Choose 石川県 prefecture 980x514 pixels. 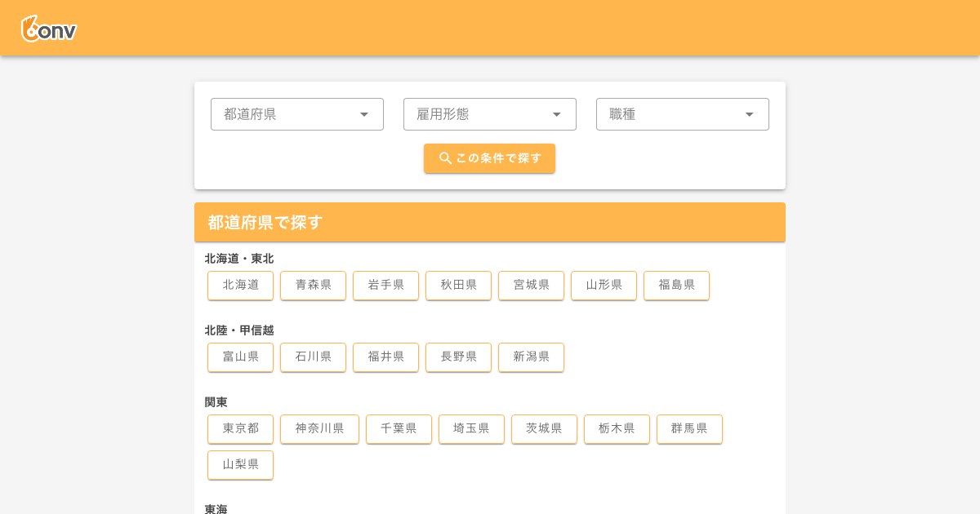point(314,357)
